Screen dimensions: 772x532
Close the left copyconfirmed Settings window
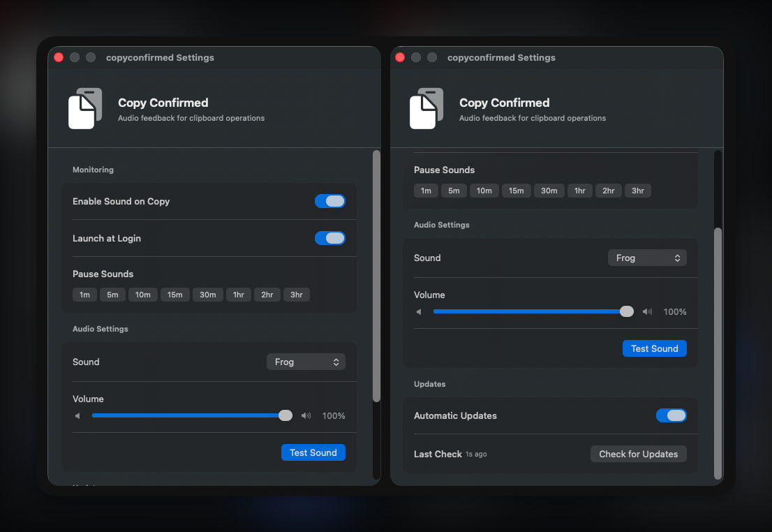(59, 57)
